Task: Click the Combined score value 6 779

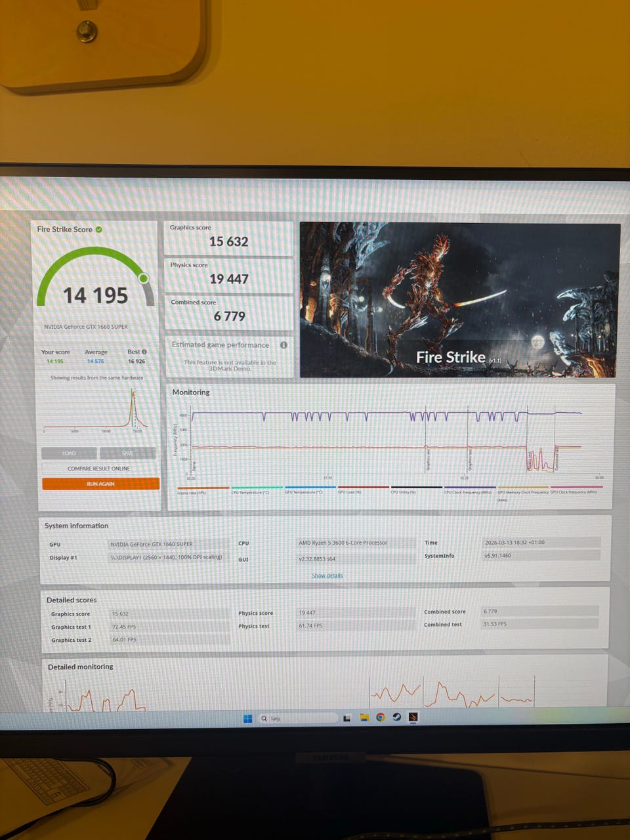Action: tap(230, 316)
